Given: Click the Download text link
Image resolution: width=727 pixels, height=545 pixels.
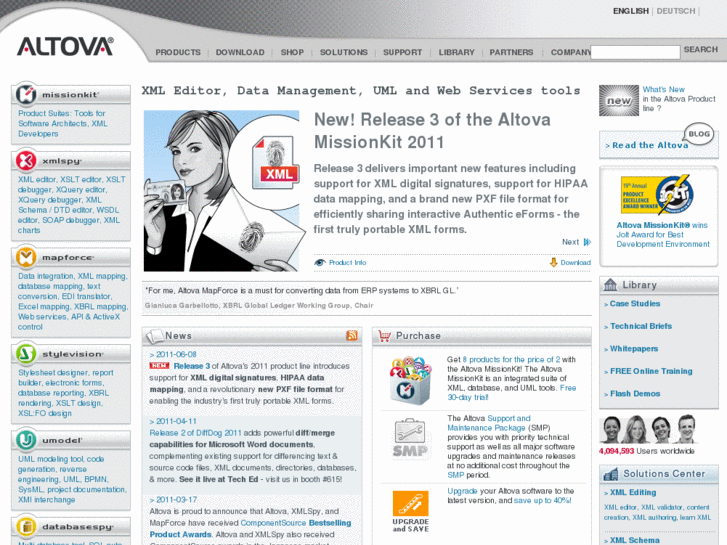Looking at the screenshot, I should 575,263.
